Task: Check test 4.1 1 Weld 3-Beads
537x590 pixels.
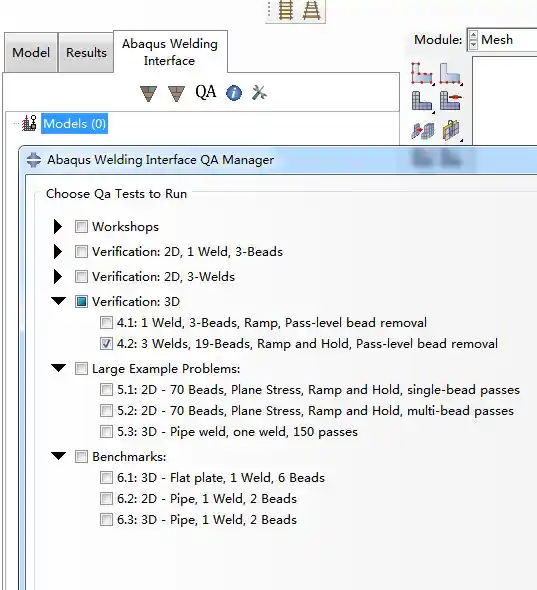Action: pyautogui.click(x=106, y=322)
